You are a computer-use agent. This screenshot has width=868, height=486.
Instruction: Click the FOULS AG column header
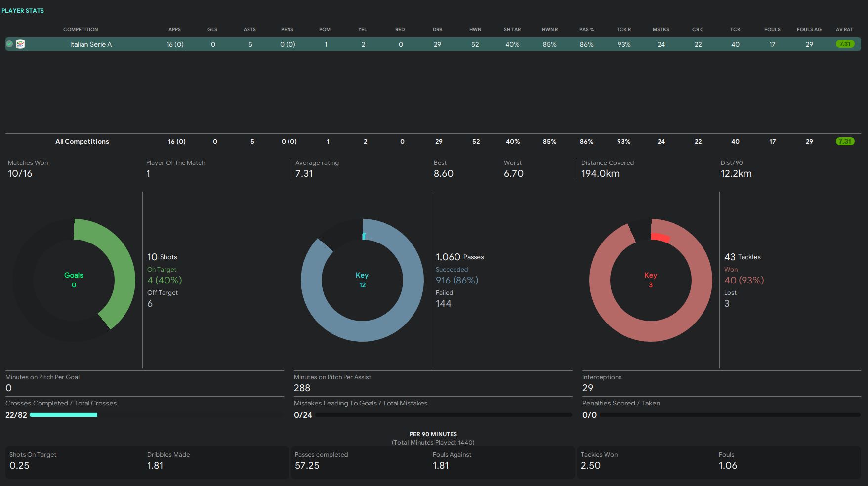tap(809, 29)
